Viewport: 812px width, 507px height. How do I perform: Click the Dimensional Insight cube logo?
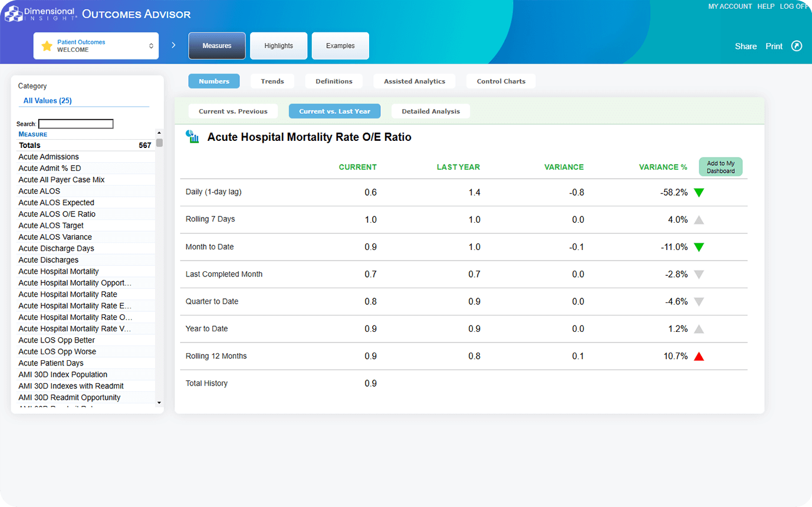(x=14, y=14)
